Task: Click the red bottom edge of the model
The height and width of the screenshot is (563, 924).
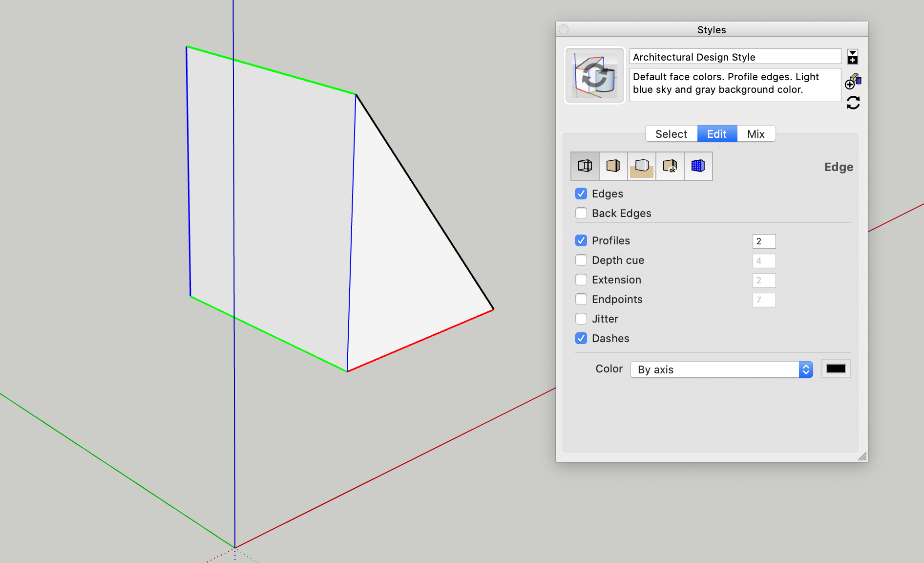Action: pyautogui.click(x=420, y=340)
